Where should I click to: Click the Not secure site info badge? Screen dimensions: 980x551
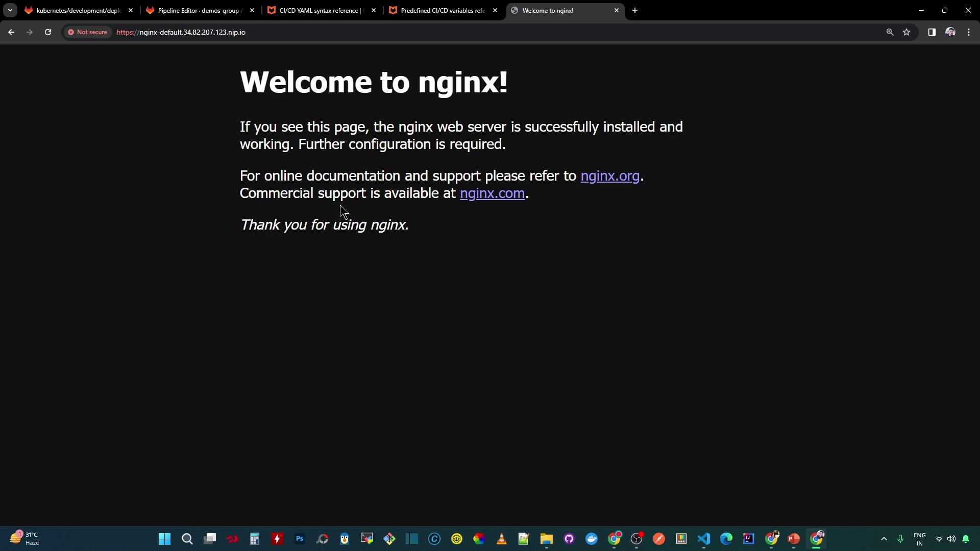click(88, 32)
